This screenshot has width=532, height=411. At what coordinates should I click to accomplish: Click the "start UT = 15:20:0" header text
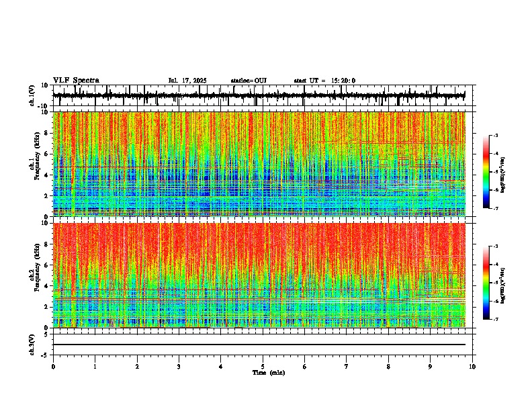[x=324, y=81]
